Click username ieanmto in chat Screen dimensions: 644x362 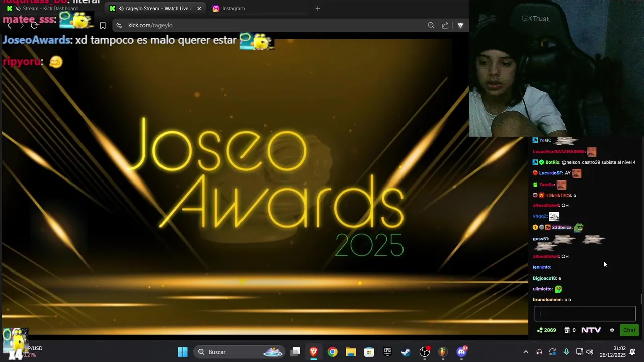click(542, 267)
